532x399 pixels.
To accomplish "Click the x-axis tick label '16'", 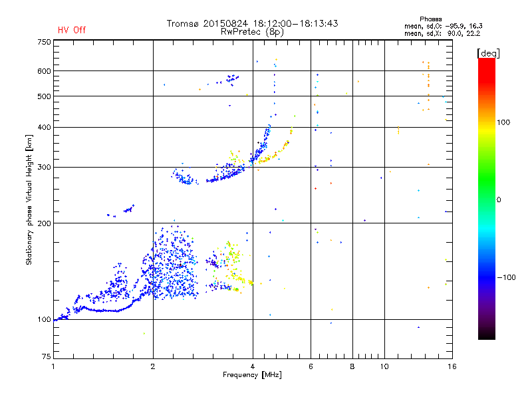I will click(x=452, y=366).
